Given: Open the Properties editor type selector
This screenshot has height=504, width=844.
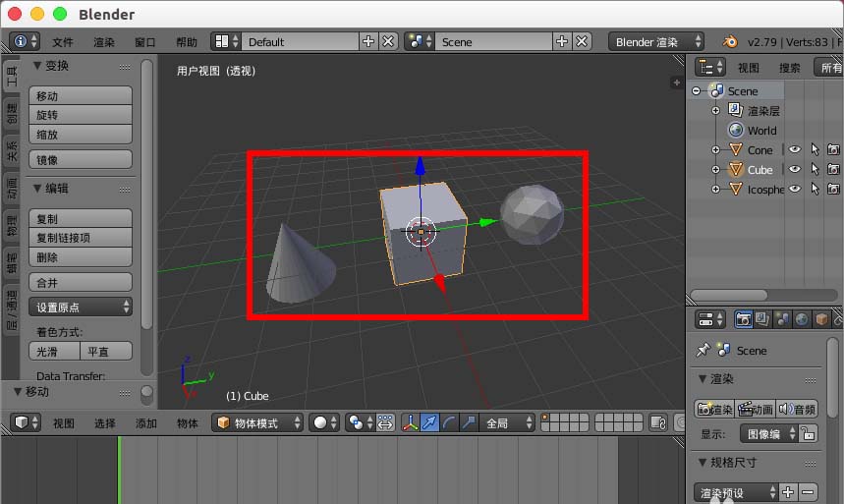Looking at the screenshot, I should pos(710,319).
